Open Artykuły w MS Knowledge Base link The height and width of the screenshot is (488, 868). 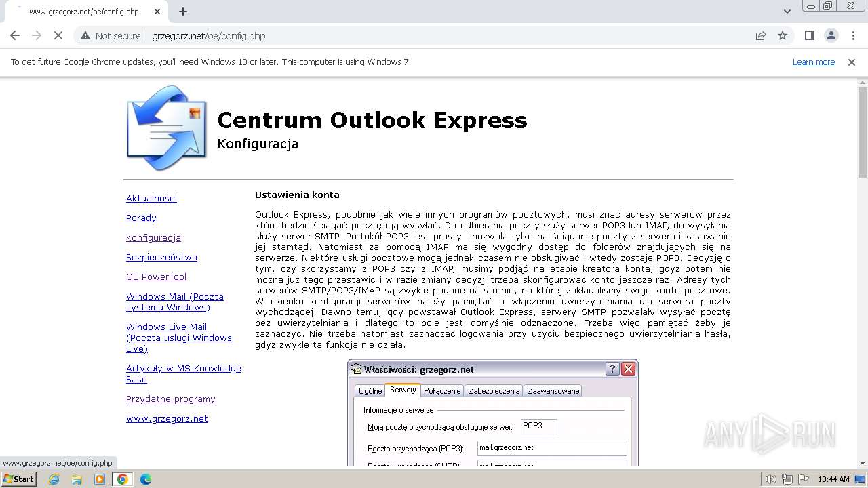[x=184, y=373]
